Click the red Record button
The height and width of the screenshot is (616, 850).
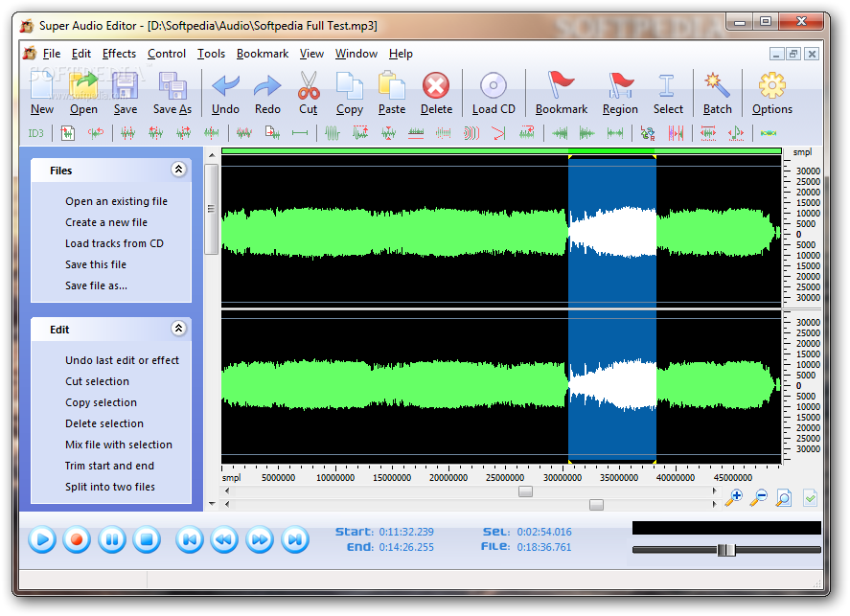(x=77, y=539)
